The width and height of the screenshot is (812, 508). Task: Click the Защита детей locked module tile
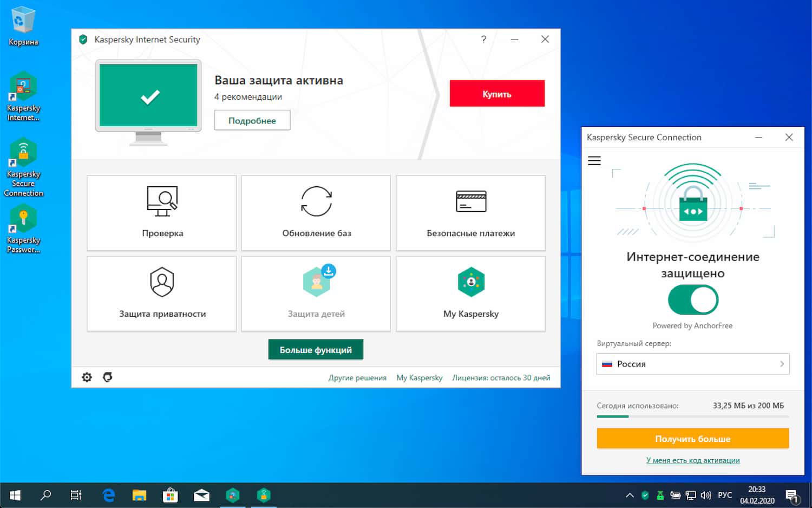click(x=316, y=293)
